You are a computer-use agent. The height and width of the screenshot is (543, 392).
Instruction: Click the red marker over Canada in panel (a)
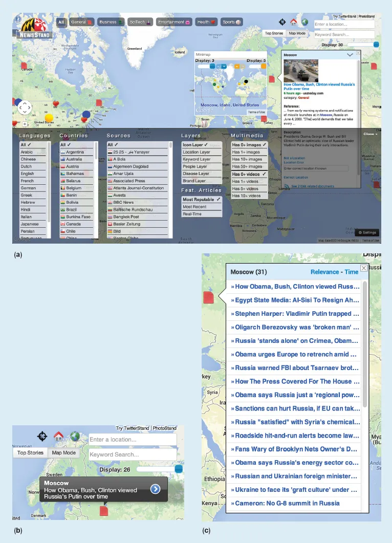[24, 66]
